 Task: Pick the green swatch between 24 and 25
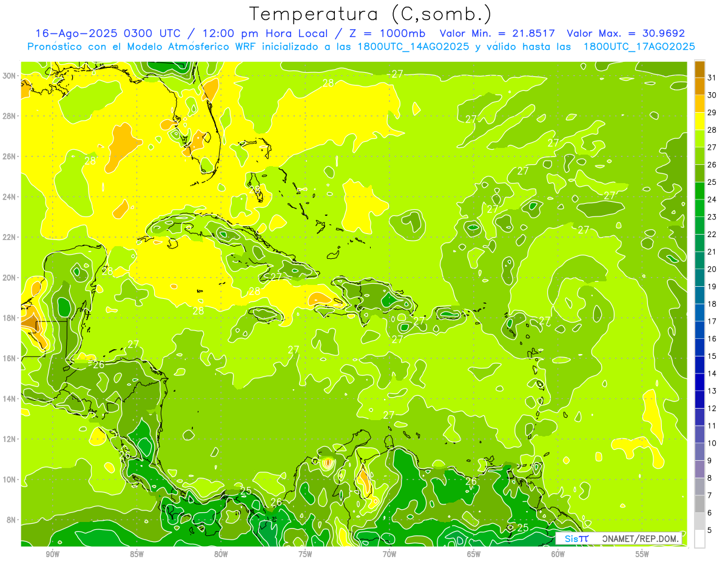[699, 190]
